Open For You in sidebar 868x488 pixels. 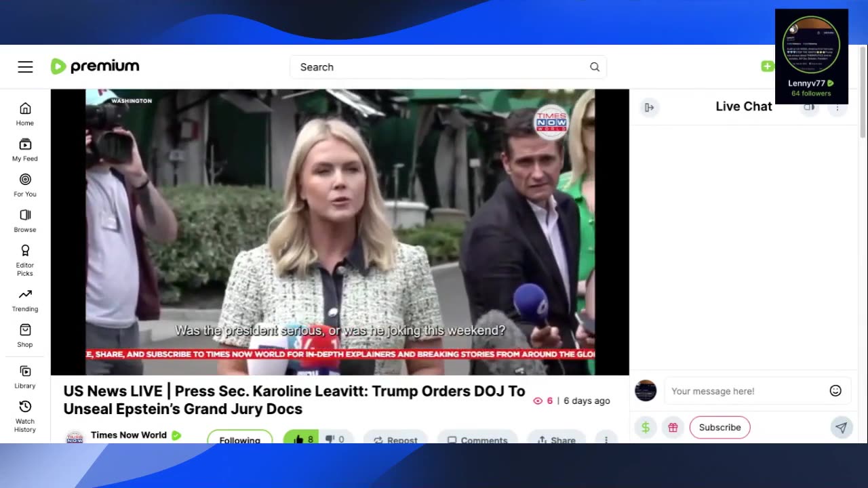(25, 185)
